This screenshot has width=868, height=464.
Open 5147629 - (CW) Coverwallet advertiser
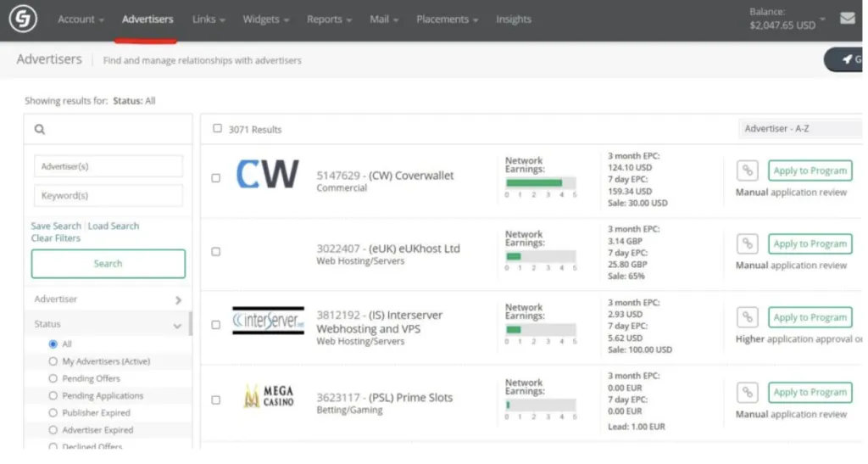pyautogui.click(x=385, y=176)
